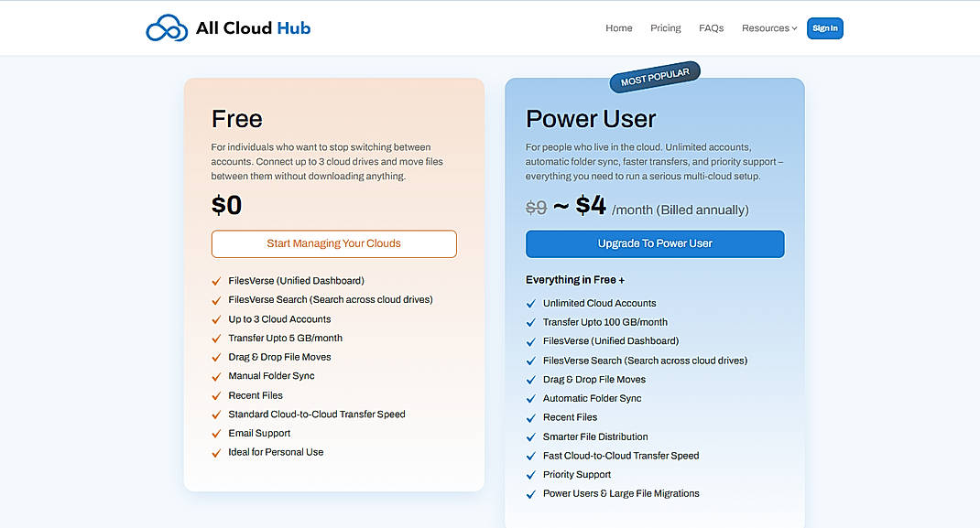Click FilesVerse Search text in Power User plan
The image size is (980, 528).
click(x=645, y=361)
